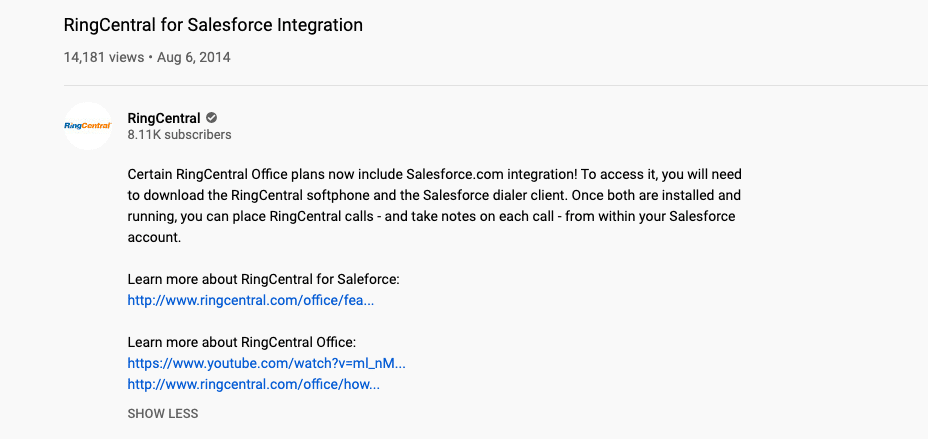The width and height of the screenshot is (928, 439).
Task: Click the verified checkmark badge beside RingCentral
Action: 211,118
